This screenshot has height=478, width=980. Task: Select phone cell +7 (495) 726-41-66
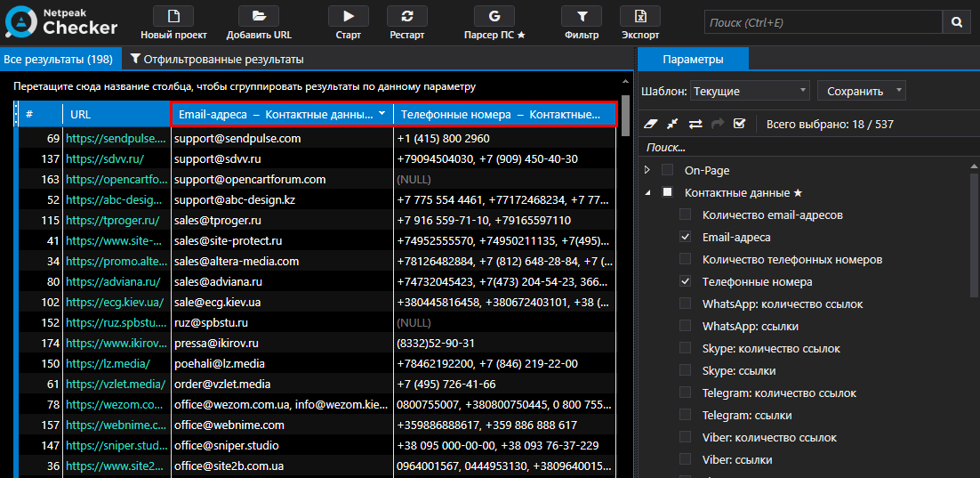point(505,384)
